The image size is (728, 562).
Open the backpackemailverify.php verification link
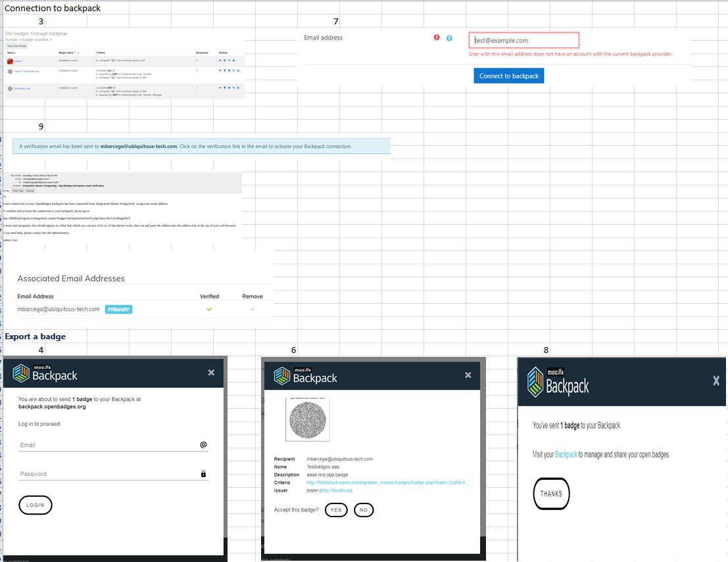(66, 218)
